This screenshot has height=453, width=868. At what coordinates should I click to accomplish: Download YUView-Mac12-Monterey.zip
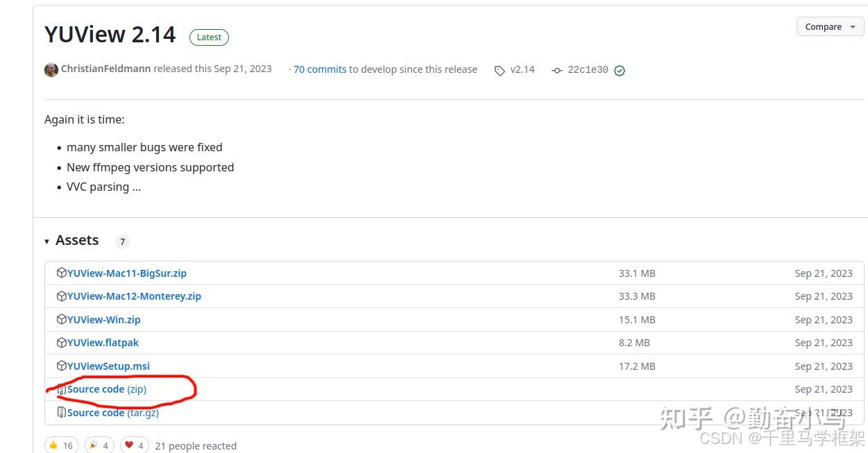(x=134, y=296)
